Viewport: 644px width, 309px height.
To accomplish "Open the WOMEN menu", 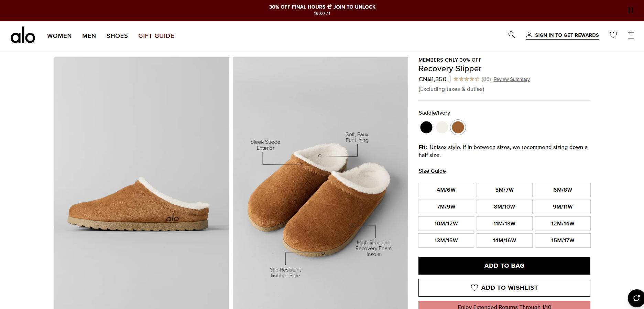I will 59,36.
